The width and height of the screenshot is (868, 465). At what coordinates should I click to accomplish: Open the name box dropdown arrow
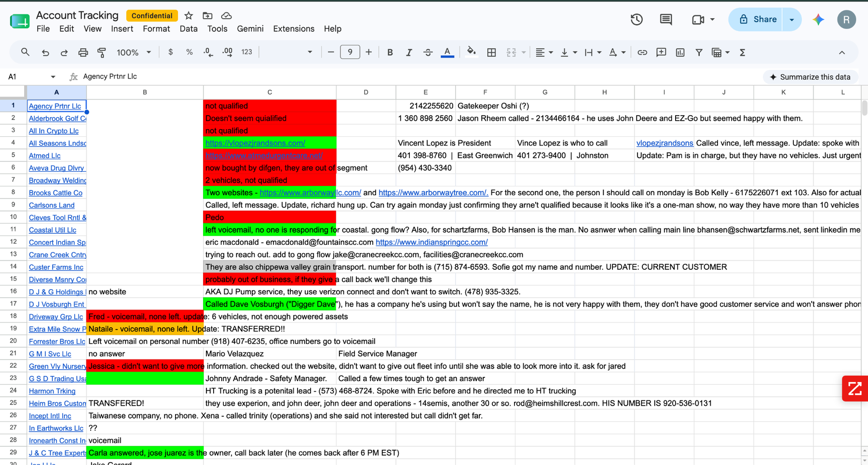click(53, 77)
